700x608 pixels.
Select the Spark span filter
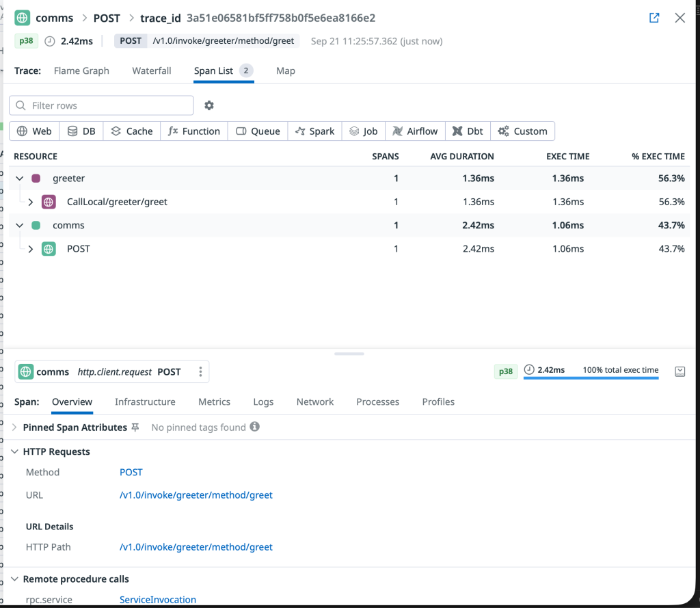tap(314, 131)
